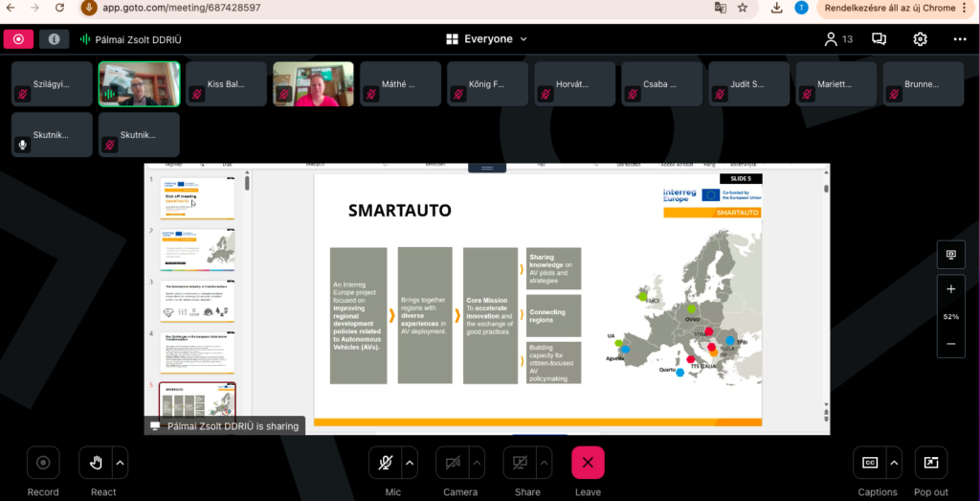980x501 pixels.
Task: Expand the Everyone view dropdown
Action: pos(487,39)
